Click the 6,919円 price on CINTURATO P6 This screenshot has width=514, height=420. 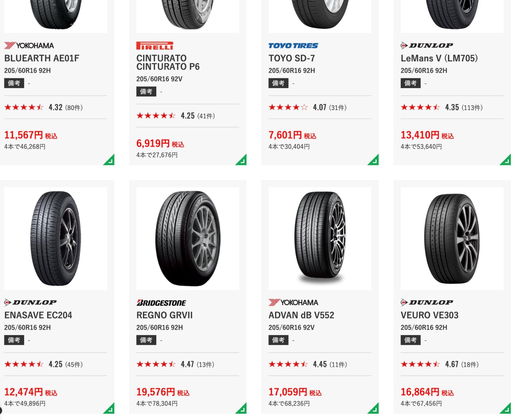click(x=153, y=144)
